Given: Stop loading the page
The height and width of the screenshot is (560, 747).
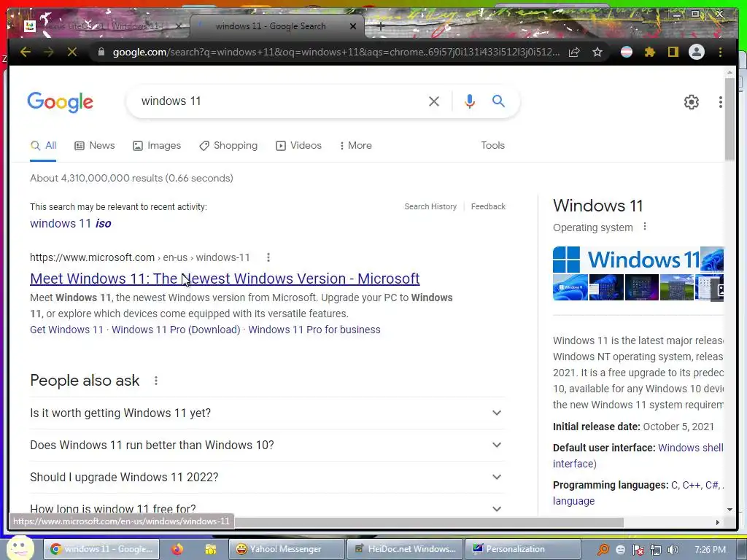Looking at the screenshot, I should [72, 52].
